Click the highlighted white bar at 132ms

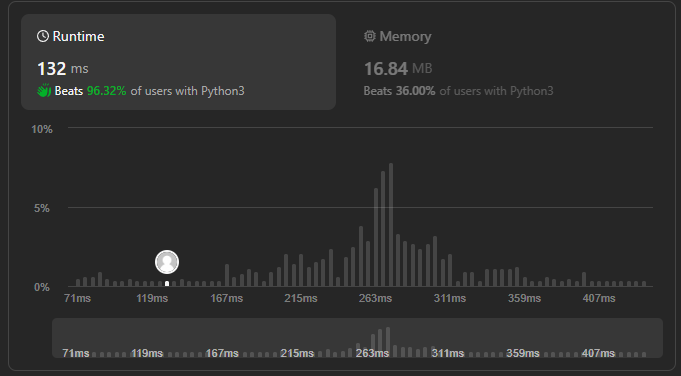click(x=167, y=284)
